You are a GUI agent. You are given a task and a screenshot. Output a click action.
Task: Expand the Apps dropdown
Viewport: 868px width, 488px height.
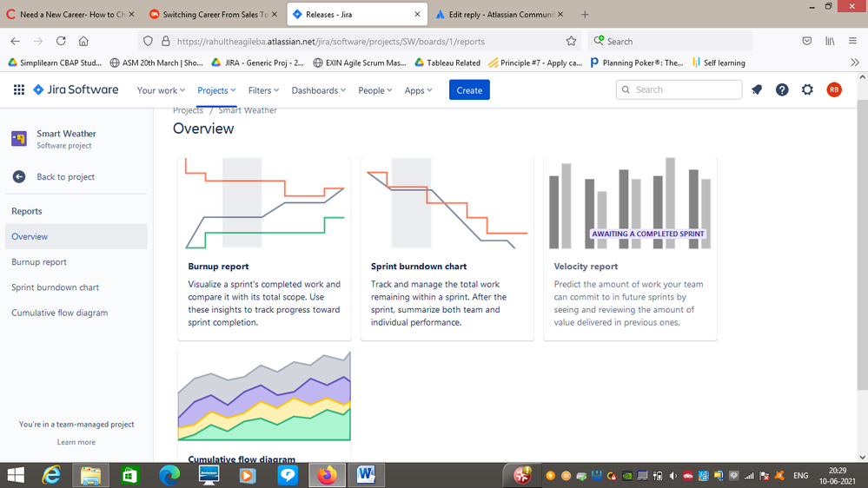[x=418, y=90]
